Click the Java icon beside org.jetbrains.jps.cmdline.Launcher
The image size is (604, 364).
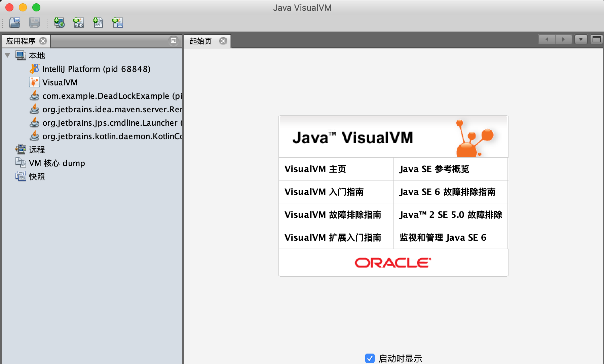[x=34, y=123]
